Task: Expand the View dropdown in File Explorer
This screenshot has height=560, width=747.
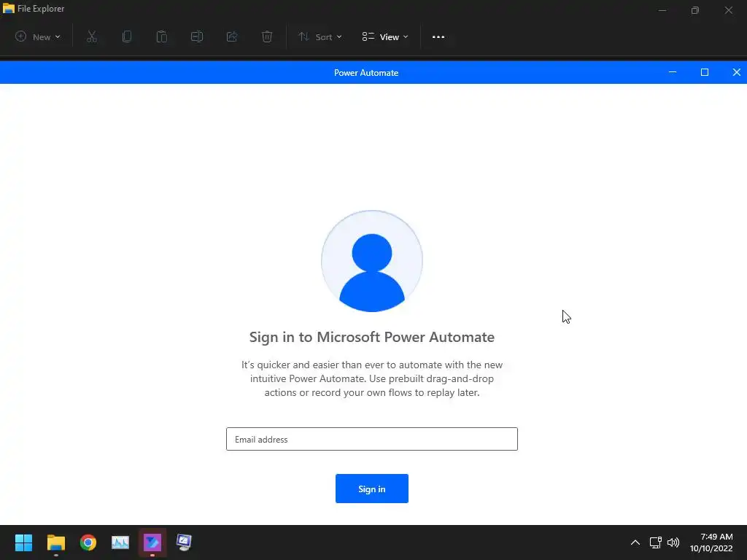Action: (x=385, y=36)
